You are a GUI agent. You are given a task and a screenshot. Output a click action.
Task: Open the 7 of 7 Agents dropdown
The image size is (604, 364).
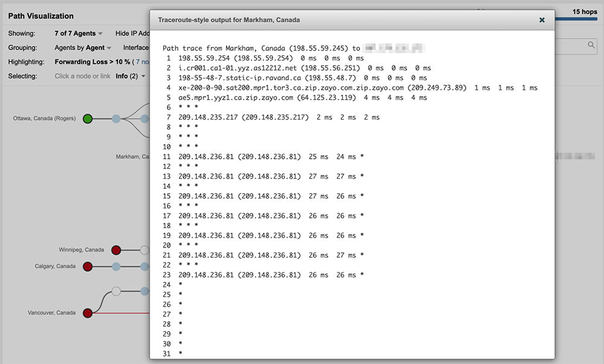(79, 34)
